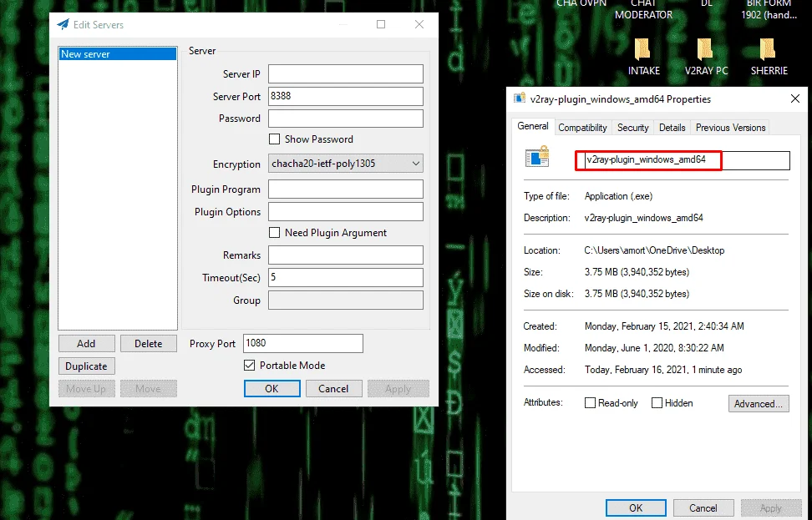Click the Password input field
Image resolution: width=812 pixels, height=520 pixels.
(345, 119)
